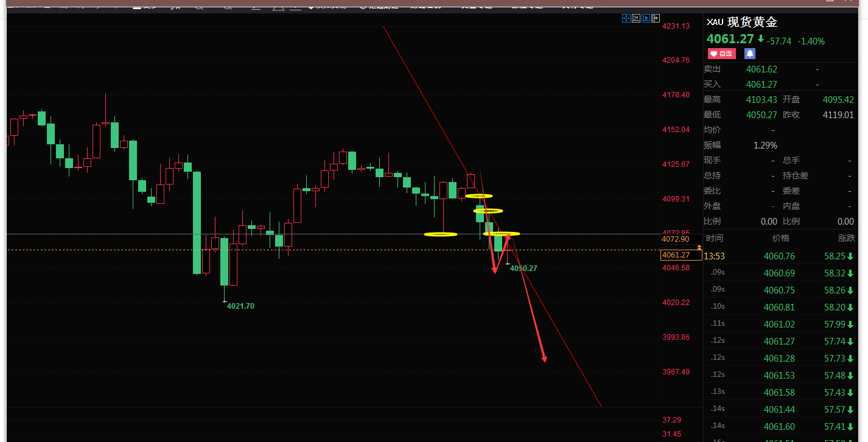Select the small orange triangle price marker
This screenshot has height=442, width=868.
click(x=699, y=247)
